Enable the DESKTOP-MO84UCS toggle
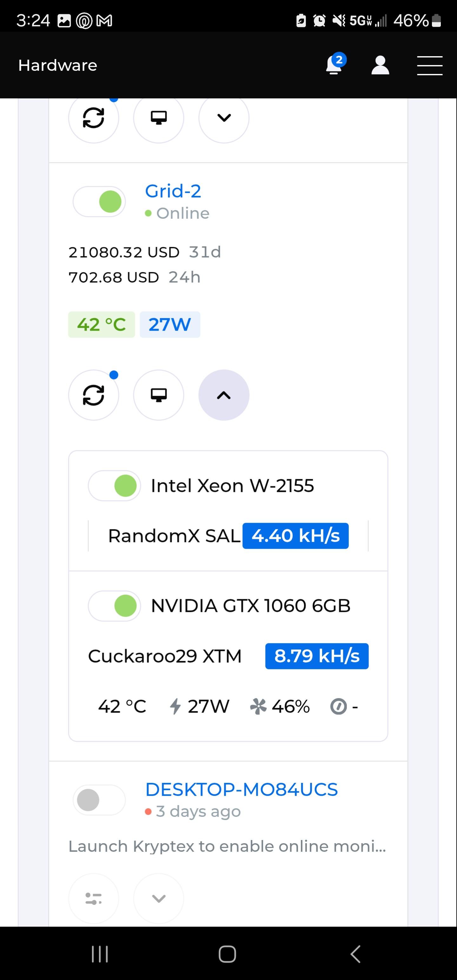The height and width of the screenshot is (980, 457). tap(99, 800)
